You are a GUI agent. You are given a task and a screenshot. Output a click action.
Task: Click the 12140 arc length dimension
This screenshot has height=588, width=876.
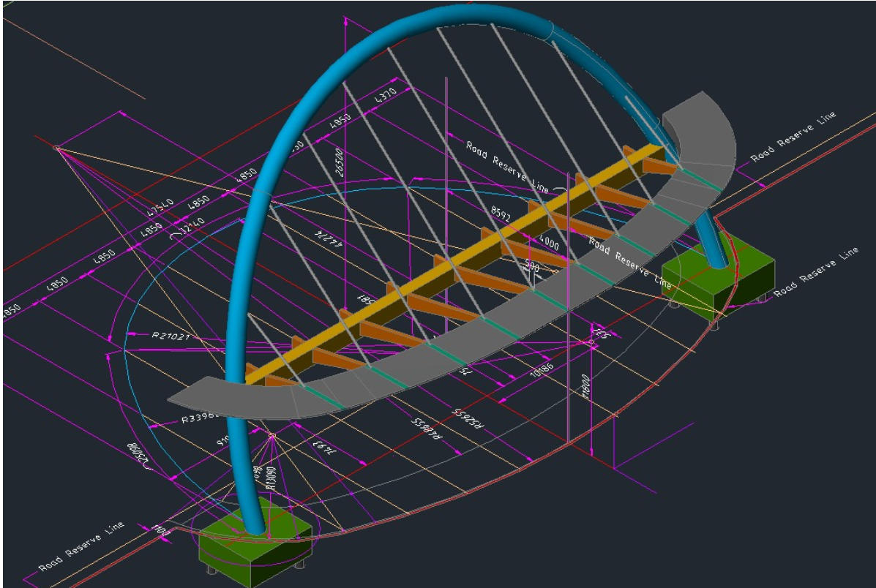click(187, 229)
